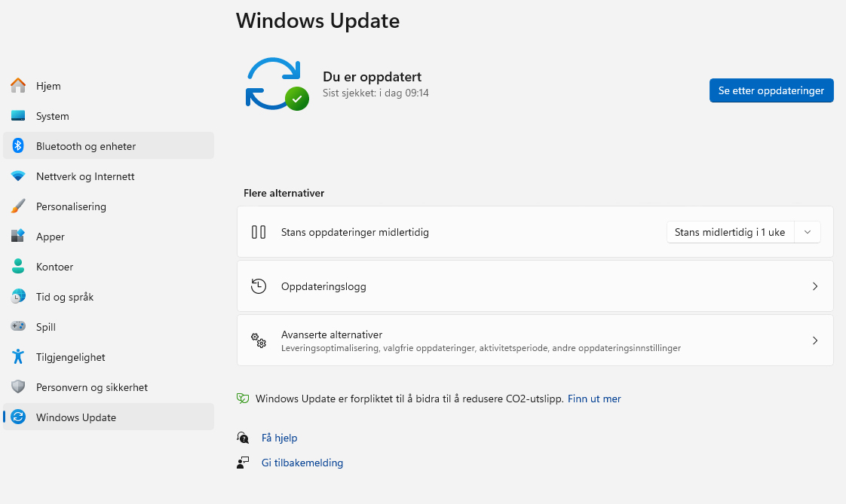Select Windows Update in the sidebar

tap(75, 417)
